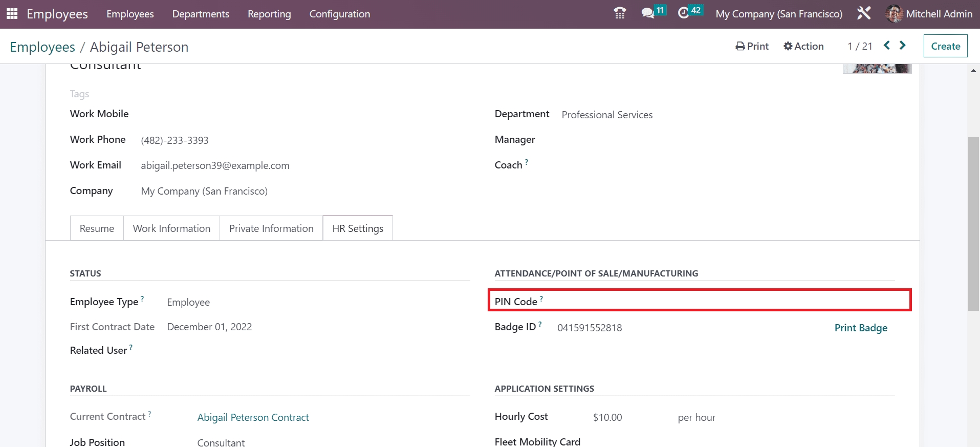This screenshot has height=447, width=980.
Task: Click the VoIP phone icon
Action: tap(620, 13)
